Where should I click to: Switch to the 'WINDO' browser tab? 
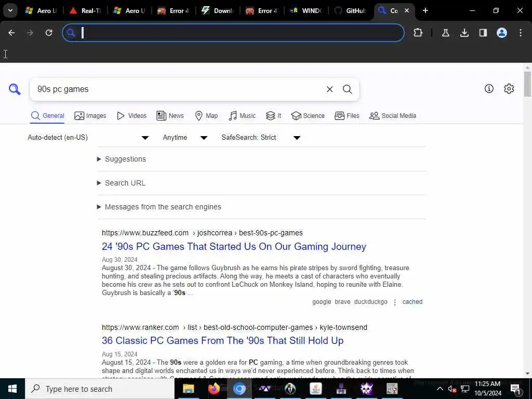coord(305,10)
